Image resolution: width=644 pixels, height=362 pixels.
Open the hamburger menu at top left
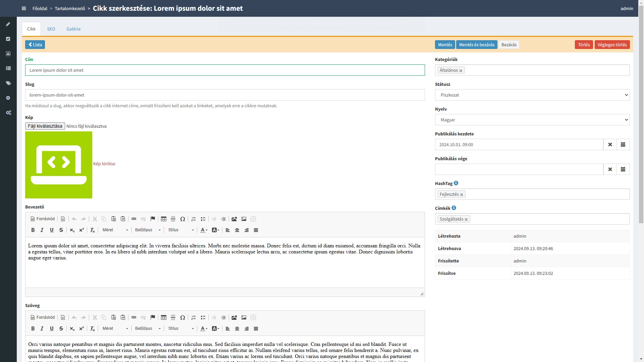tap(24, 8)
